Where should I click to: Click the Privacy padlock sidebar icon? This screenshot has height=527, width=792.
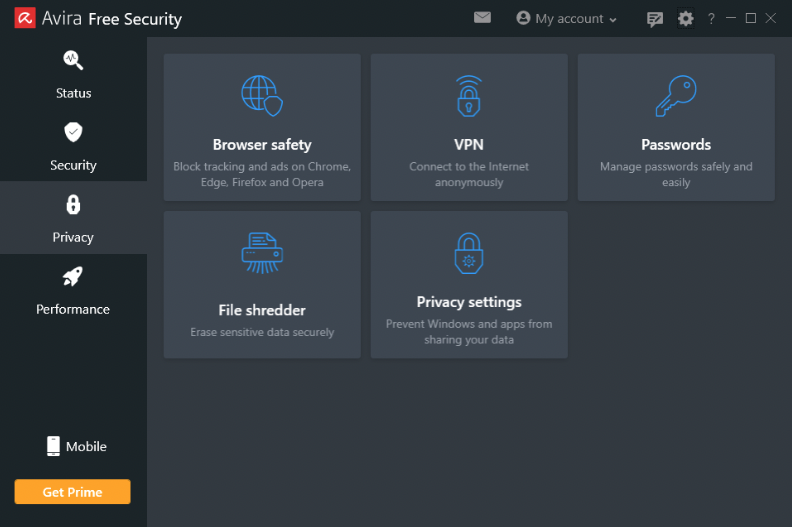click(73, 205)
